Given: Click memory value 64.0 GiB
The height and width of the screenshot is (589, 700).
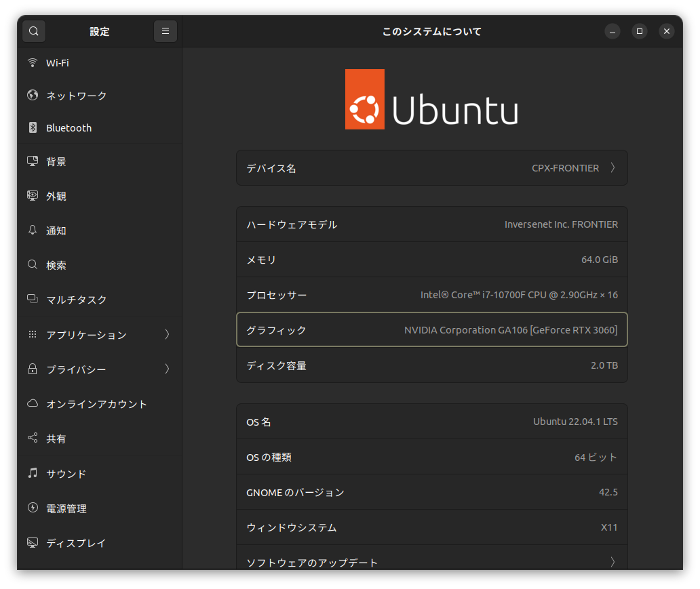Looking at the screenshot, I should point(600,260).
